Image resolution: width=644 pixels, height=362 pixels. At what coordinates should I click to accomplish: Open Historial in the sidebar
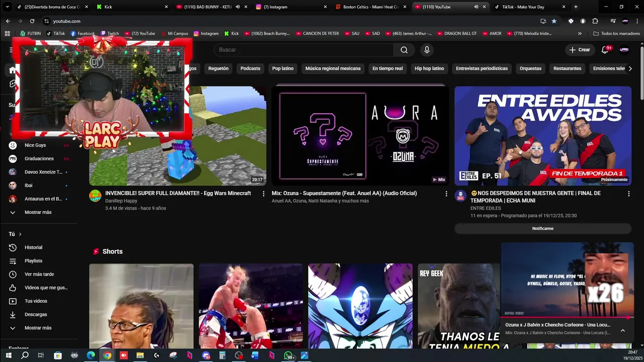tap(34, 247)
